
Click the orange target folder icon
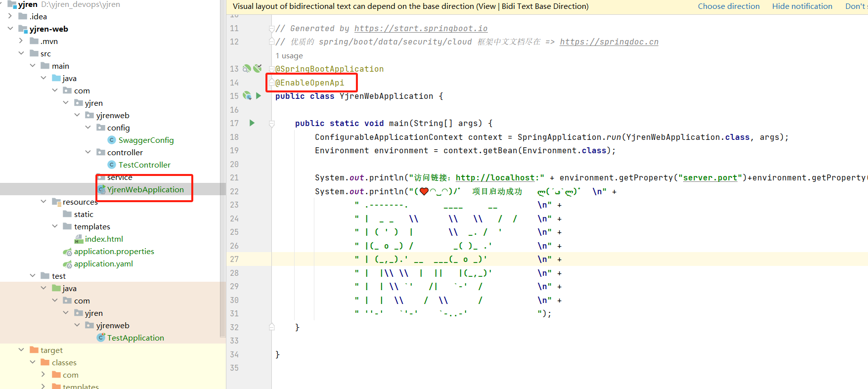coord(34,350)
